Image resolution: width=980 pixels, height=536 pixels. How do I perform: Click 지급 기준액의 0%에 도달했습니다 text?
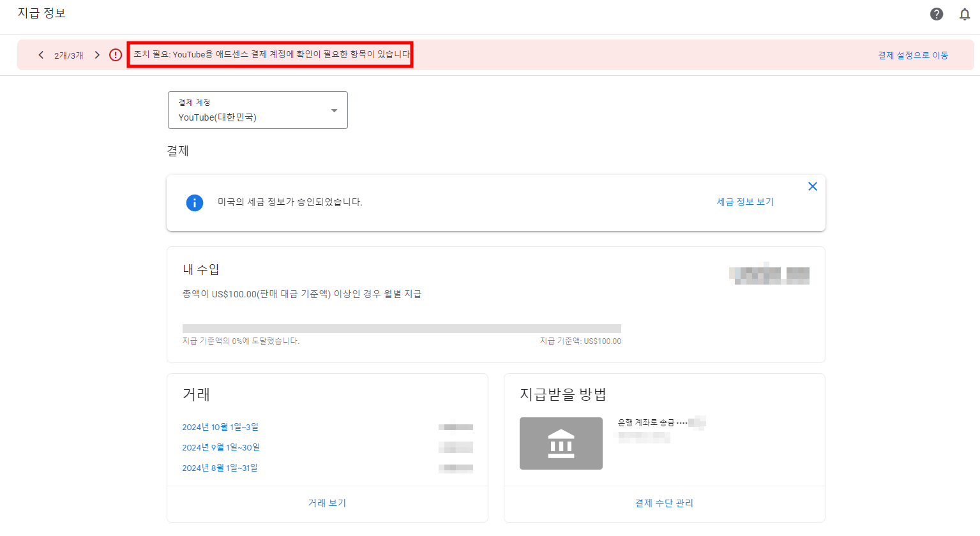click(x=241, y=341)
